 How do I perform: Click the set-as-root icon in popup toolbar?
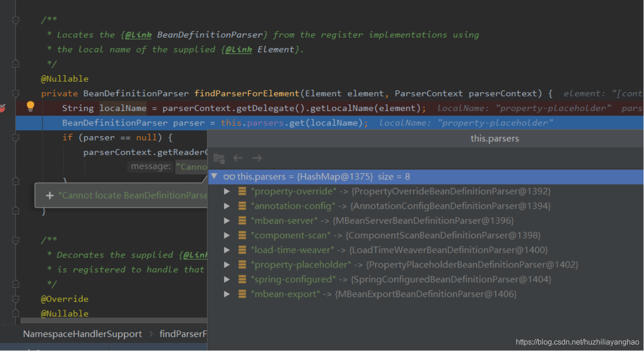(x=219, y=158)
